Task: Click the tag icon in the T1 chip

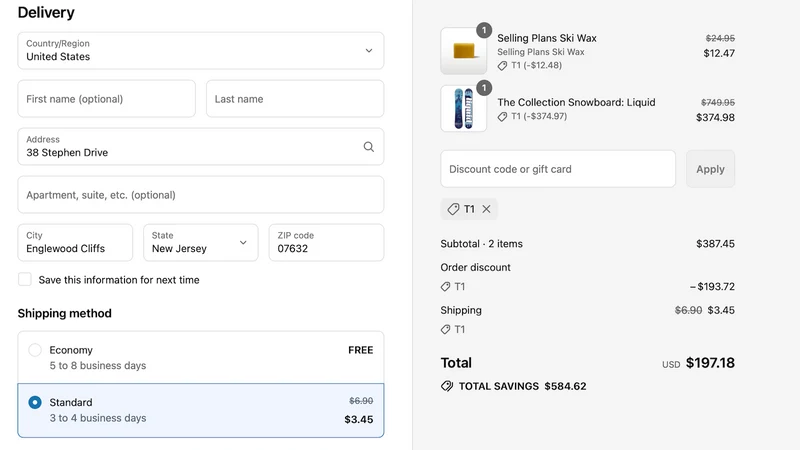Action: click(453, 209)
